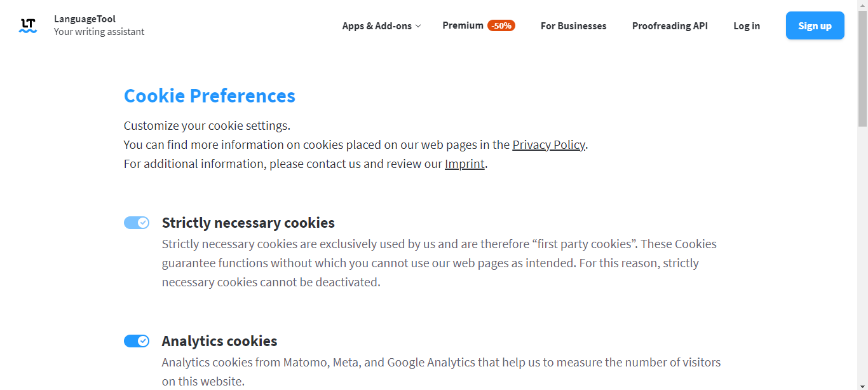
Task: Disable the Analytics cookies toggle
Action: point(137,341)
